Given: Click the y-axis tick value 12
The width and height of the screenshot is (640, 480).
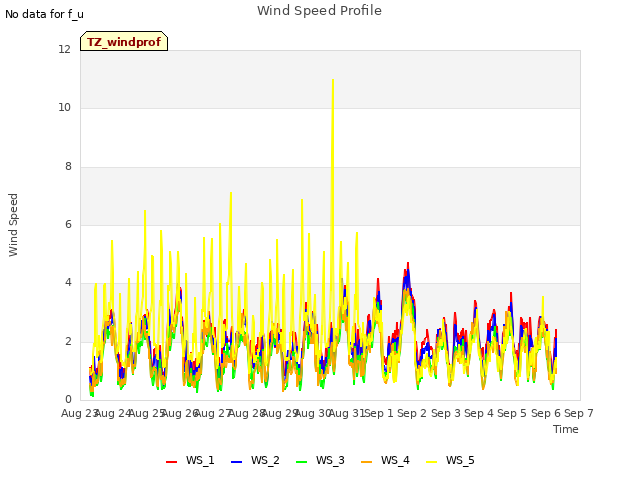Looking at the screenshot, I should coord(64,49).
